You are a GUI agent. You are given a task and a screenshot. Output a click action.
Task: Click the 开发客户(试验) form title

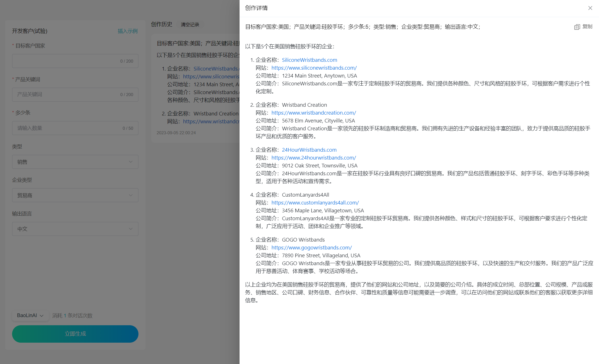tap(29, 31)
